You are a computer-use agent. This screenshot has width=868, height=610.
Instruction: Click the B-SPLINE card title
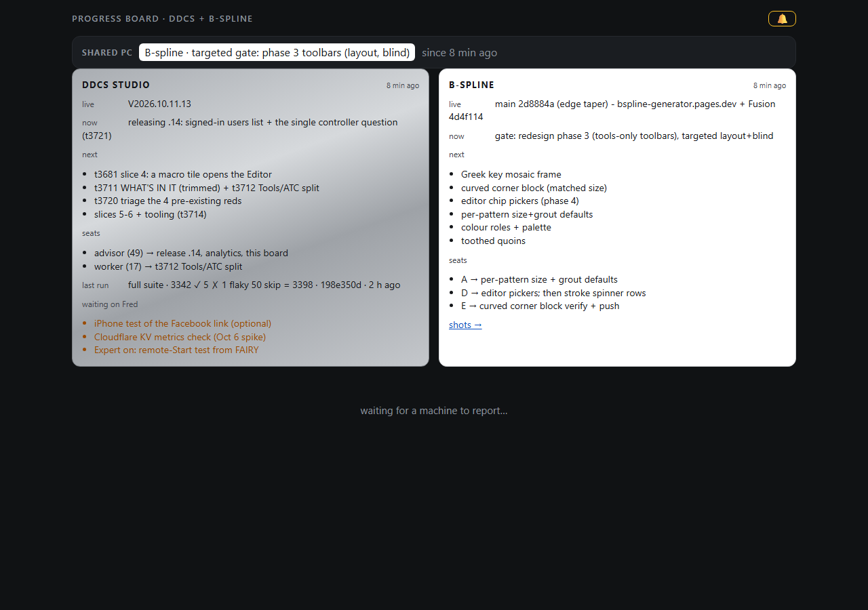[471, 85]
